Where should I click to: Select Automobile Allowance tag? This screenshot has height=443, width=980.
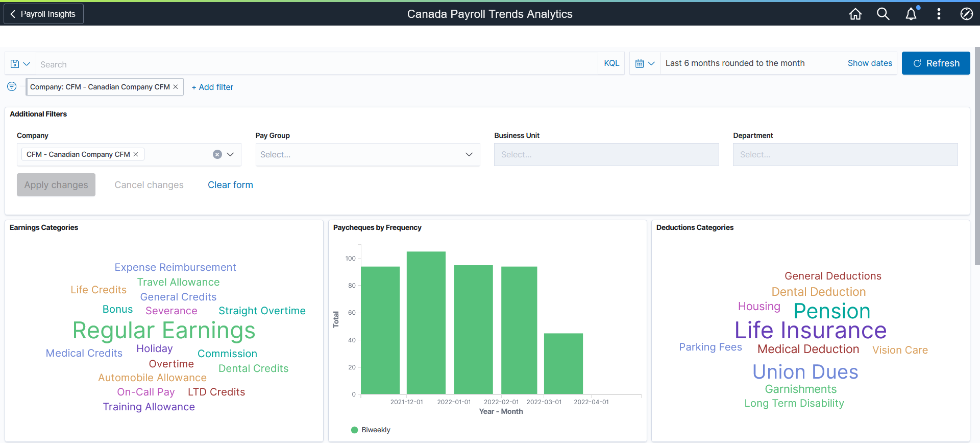point(152,378)
